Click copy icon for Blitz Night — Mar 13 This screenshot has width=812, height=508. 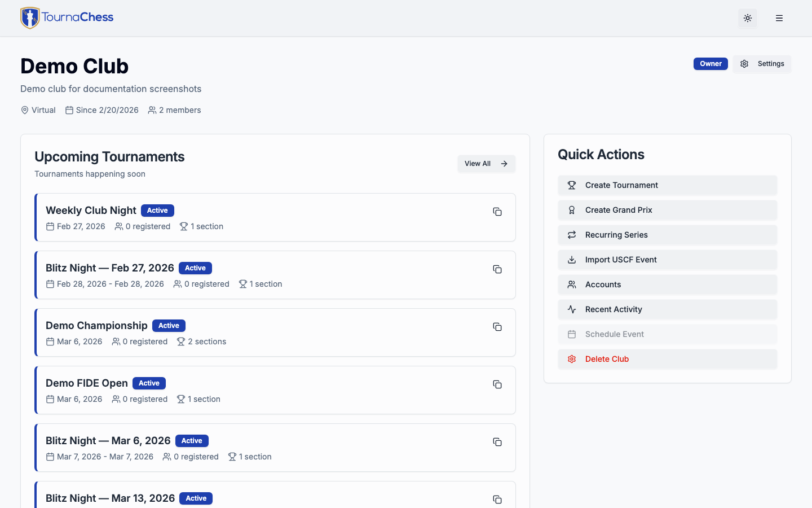[x=497, y=500]
